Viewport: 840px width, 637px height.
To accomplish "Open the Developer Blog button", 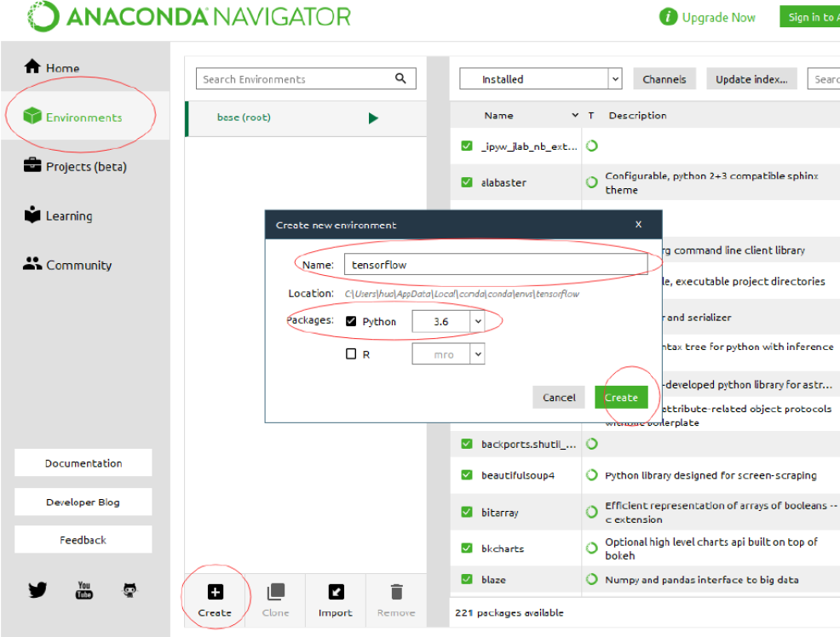I will point(83,502).
